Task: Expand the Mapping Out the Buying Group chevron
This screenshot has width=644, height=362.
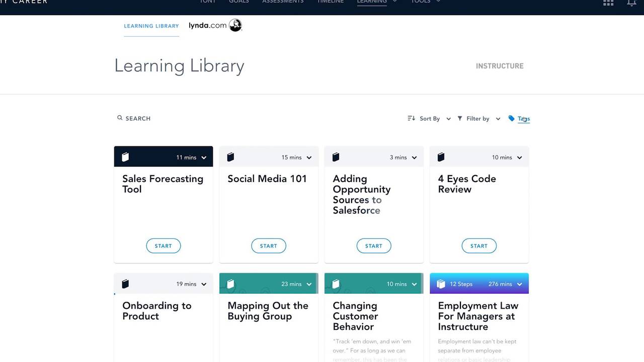Action: coord(308,284)
